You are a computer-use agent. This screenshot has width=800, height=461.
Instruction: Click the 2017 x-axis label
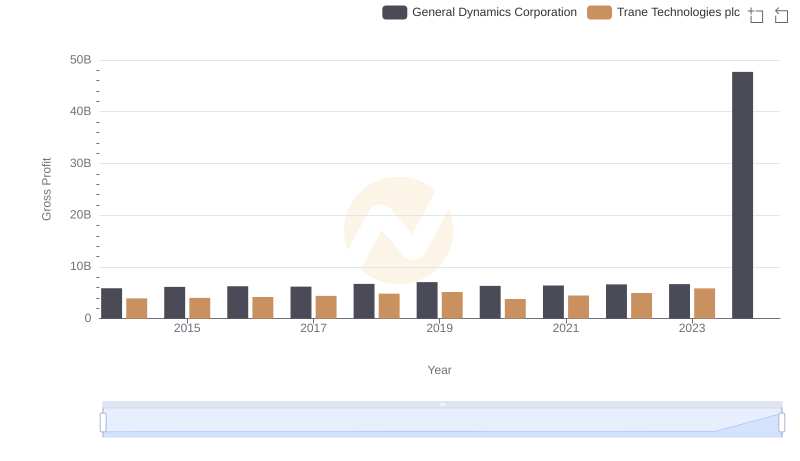pos(313,328)
